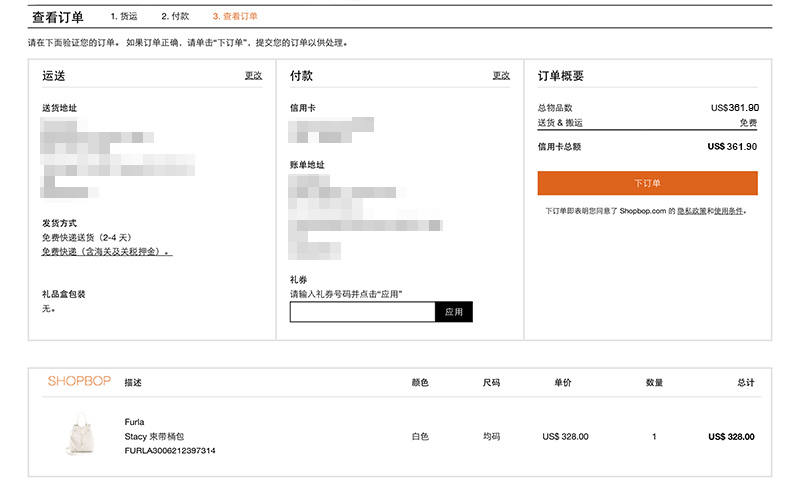Click the SHOPBOP logo
This screenshot has height=489, width=800.
coord(79,381)
